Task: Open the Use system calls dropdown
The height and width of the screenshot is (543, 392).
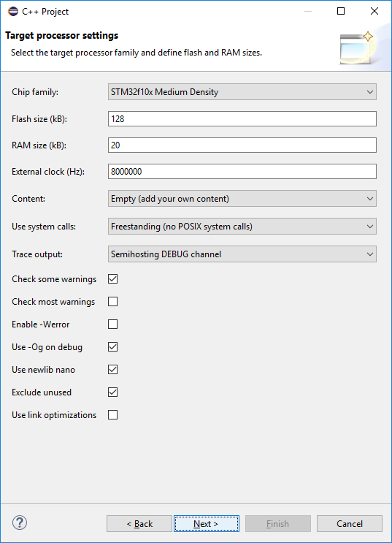Action: [242, 226]
